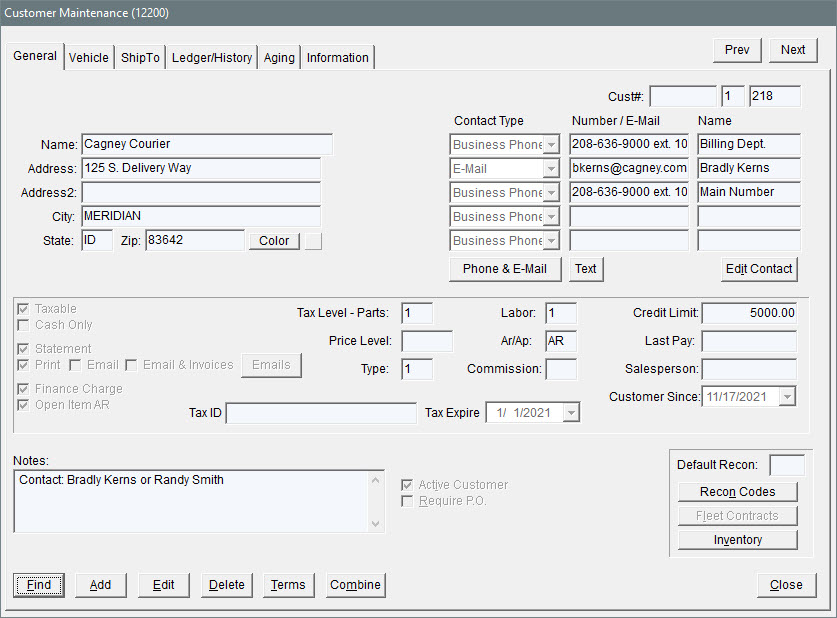Screen dimensions: 837x618
Task: Click the Edit button
Action: (x=163, y=585)
